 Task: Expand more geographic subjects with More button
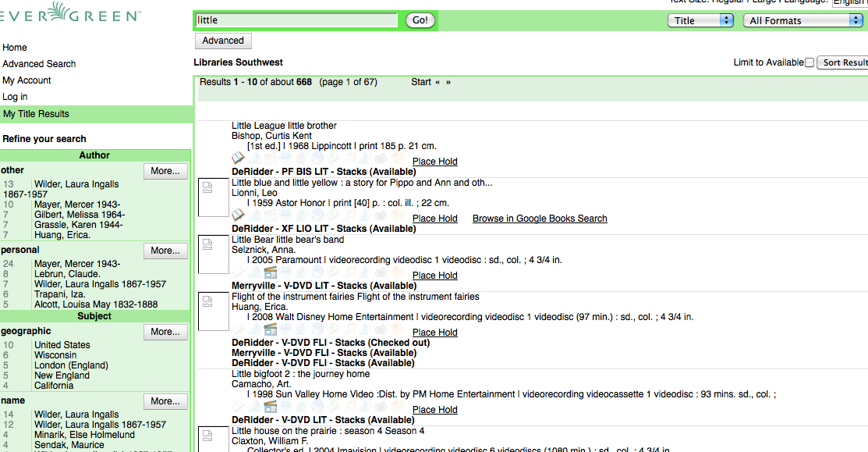pos(165,332)
